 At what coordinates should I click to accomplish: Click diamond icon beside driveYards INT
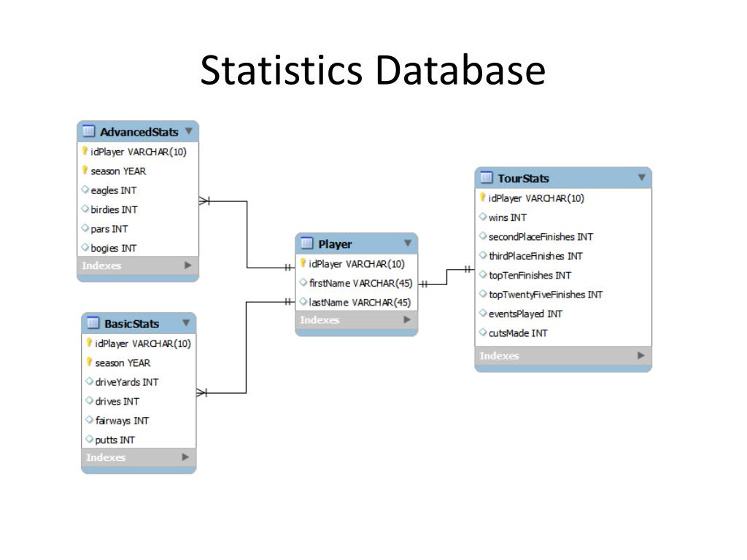[x=89, y=381]
